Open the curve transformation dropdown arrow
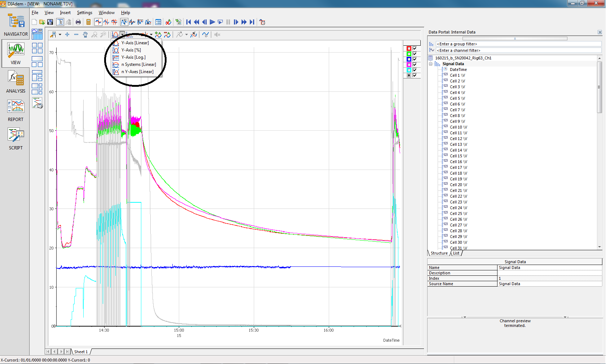 tap(186, 35)
